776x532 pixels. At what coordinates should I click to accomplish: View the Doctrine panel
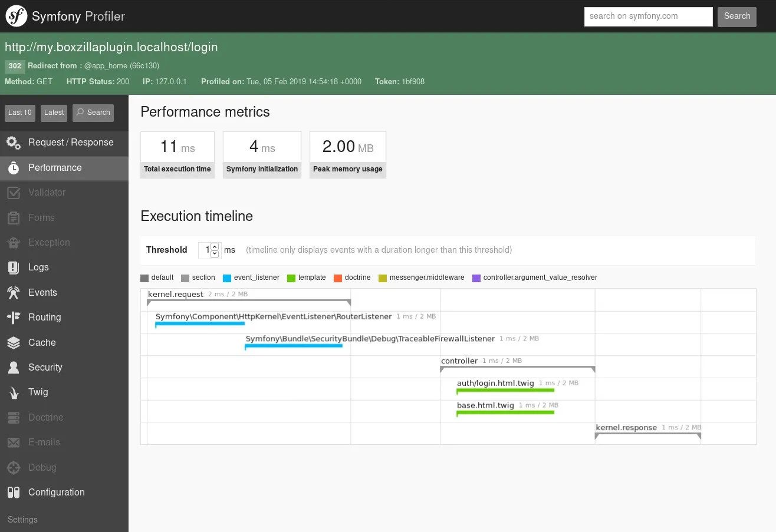click(x=45, y=417)
